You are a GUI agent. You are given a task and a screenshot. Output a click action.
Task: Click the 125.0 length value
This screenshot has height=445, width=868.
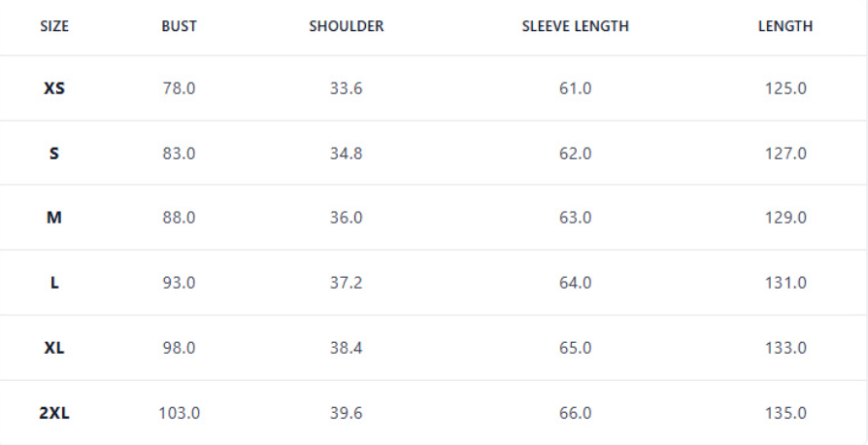(x=785, y=88)
